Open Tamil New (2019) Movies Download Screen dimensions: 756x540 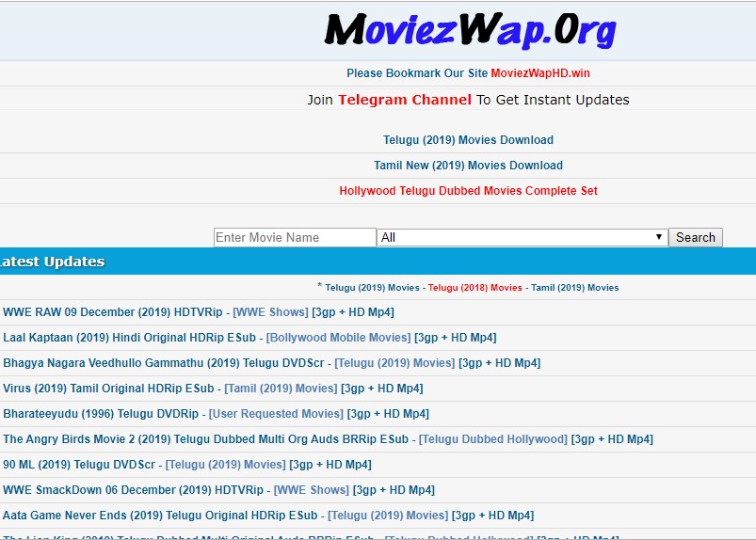point(468,166)
